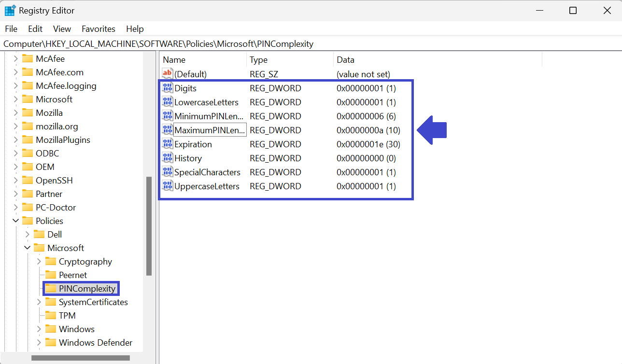This screenshot has width=622, height=364.
Task: Select the LowercaseLetters registry value icon
Action: pyautogui.click(x=167, y=102)
